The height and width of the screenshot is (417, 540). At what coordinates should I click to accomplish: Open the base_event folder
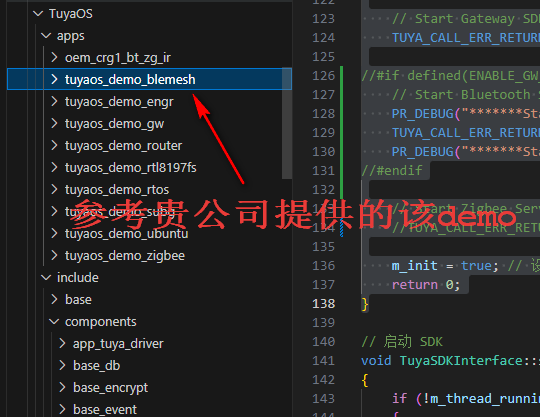pos(105,410)
